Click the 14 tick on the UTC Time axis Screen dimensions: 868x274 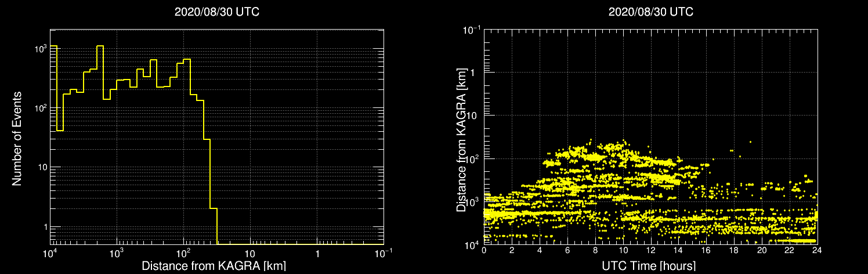point(678,250)
